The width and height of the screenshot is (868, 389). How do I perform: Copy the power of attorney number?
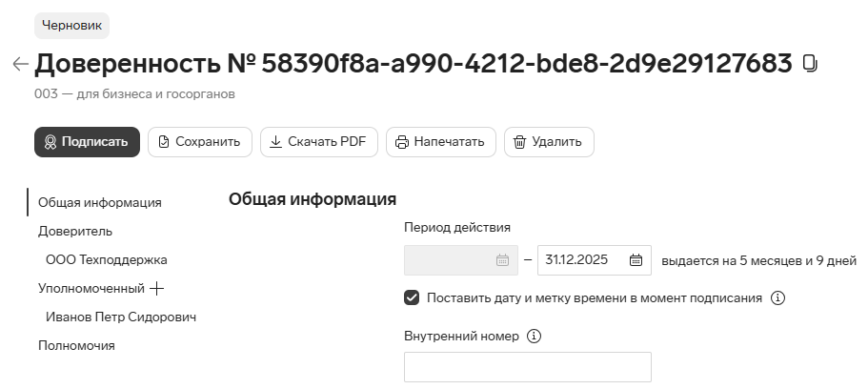click(x=809, y=64)
